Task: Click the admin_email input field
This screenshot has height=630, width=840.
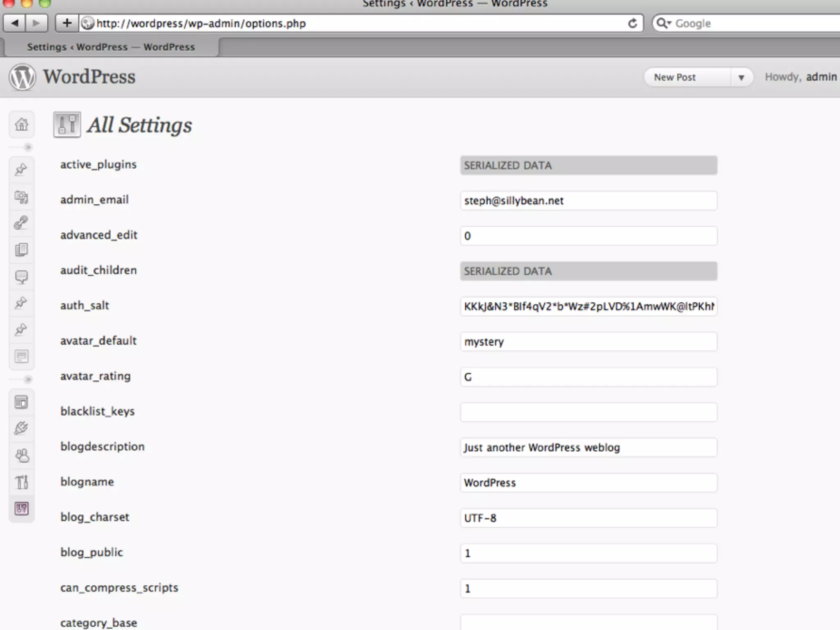Action: (x=588, y=201)
